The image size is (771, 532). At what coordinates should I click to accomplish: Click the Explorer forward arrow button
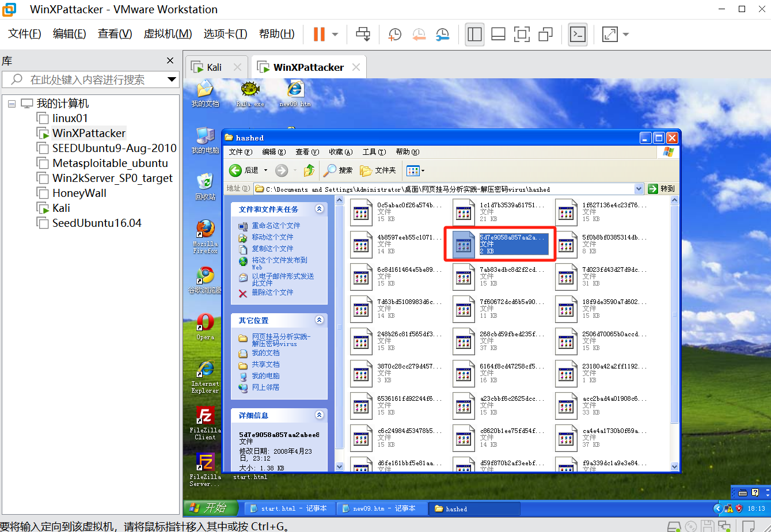pos(282,170)
